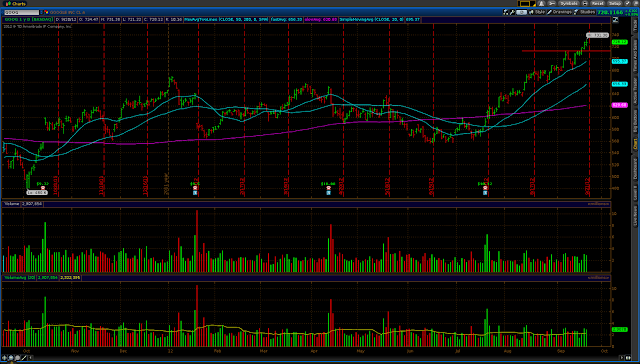Screen dimensions: 640x364
Task: Expand the symbol field dropdown arrow
Action: click(x=41, y=13)
